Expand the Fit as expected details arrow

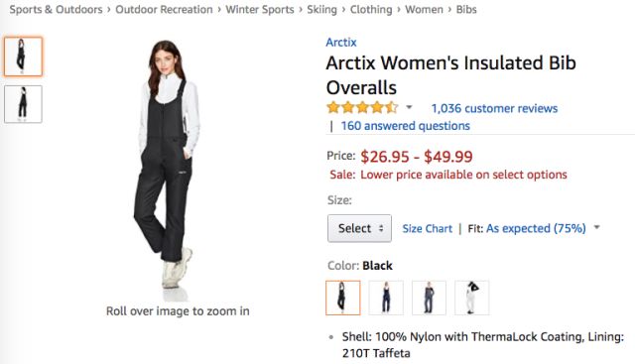click(x=596, y=227)
